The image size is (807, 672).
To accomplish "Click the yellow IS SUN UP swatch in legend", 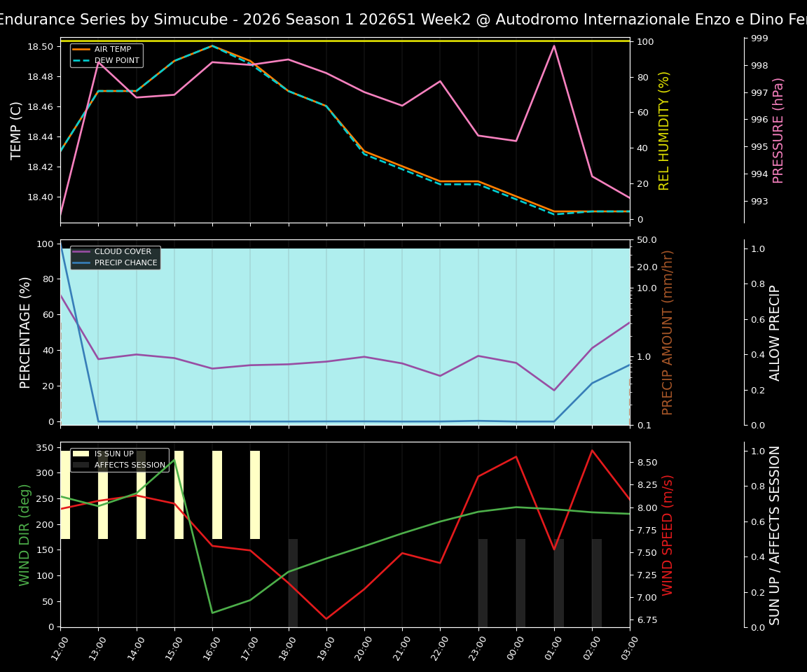I will 79,454.
